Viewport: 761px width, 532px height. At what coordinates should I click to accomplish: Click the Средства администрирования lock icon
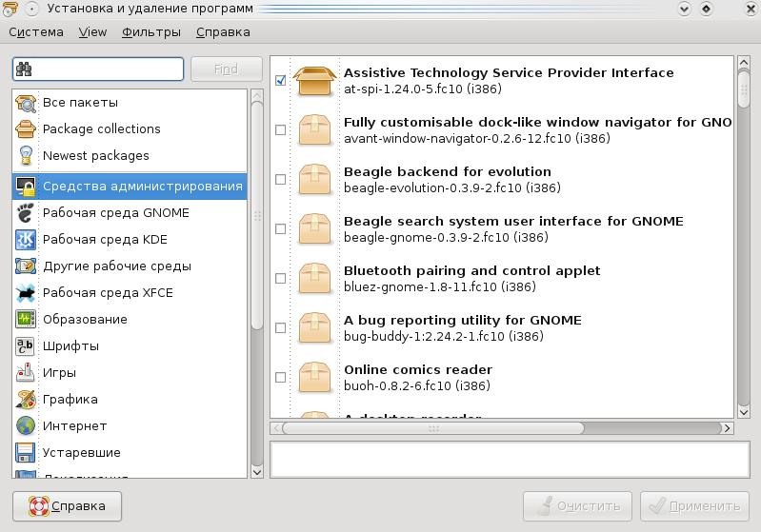coord(26,187)
